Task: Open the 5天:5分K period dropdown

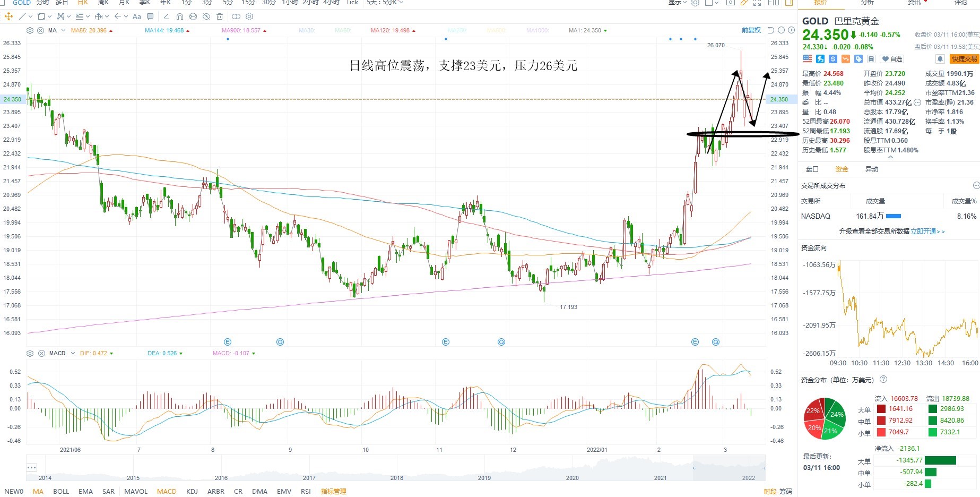Action: [x=385, y=3]
